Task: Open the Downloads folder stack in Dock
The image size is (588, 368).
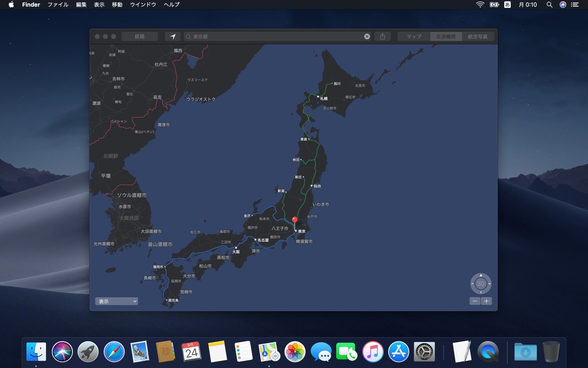Action: pyautogui.click(x=525, y=352)
